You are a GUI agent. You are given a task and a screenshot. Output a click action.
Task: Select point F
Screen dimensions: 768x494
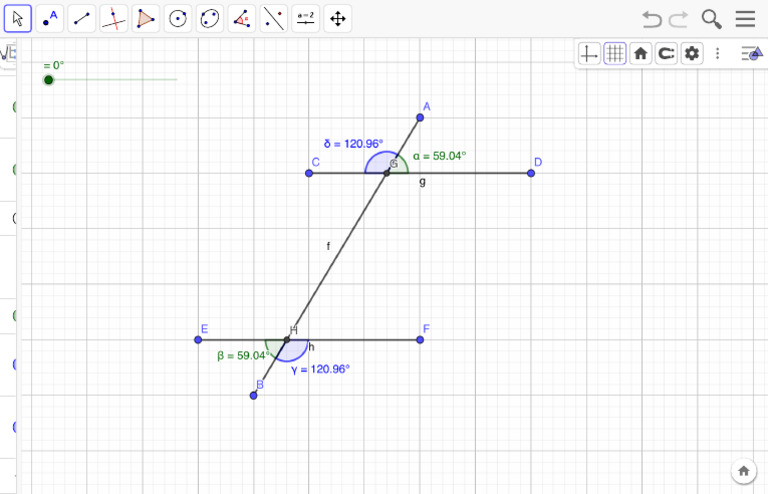420,340
